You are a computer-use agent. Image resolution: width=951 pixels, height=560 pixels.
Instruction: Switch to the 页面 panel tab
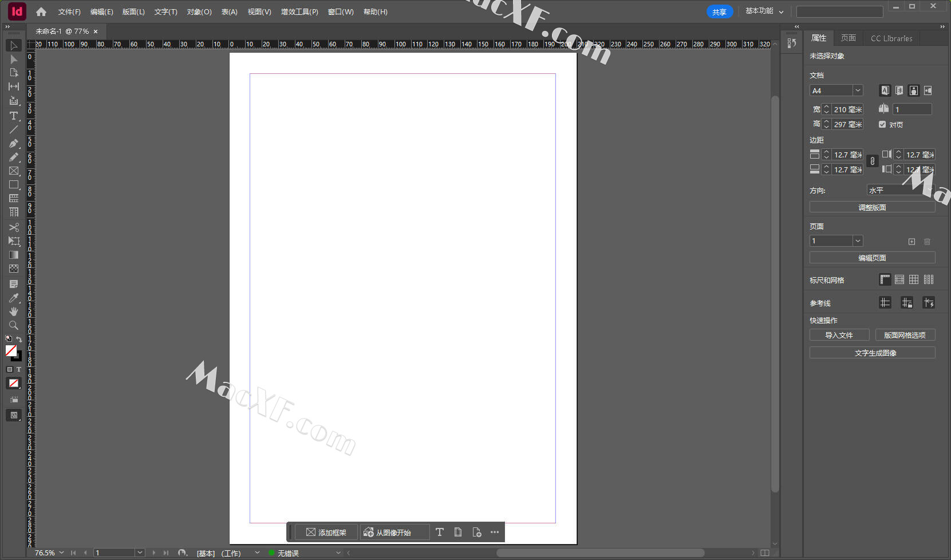coord(848,38)
